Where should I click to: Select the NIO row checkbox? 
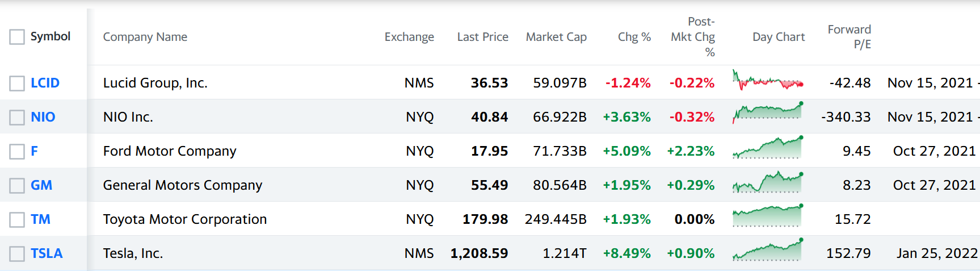(x=17, y=118)
